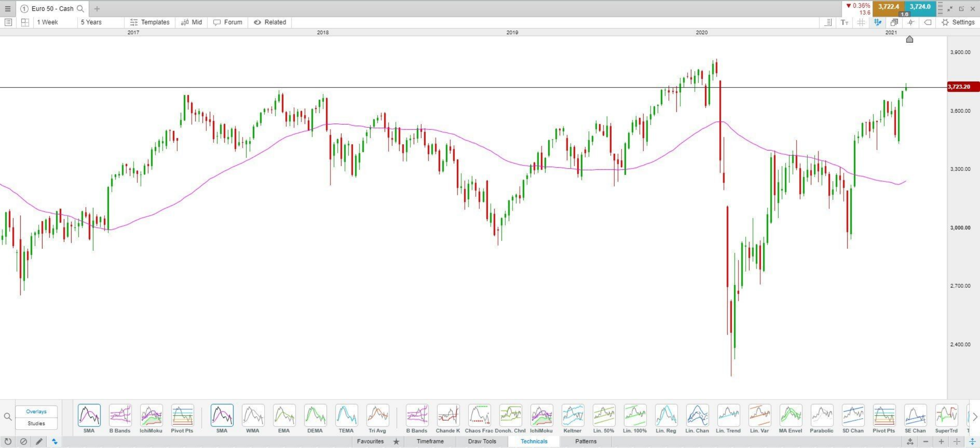Open the Patterns tab
Image resolution: width=980 pixels, height=448 pixels.
585,441
